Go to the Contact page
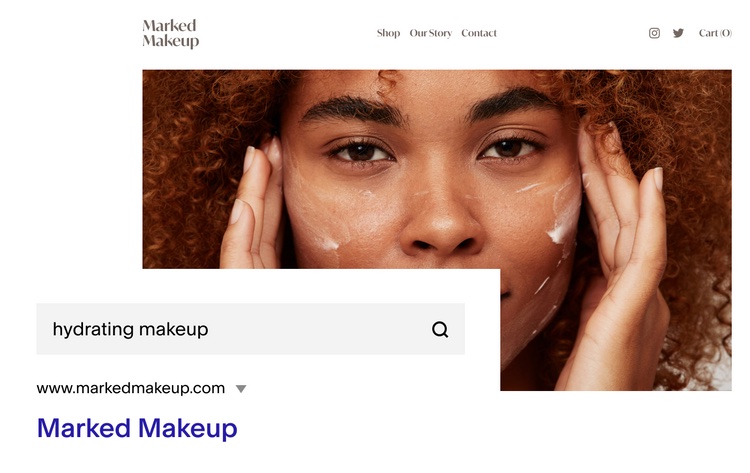 479,33
